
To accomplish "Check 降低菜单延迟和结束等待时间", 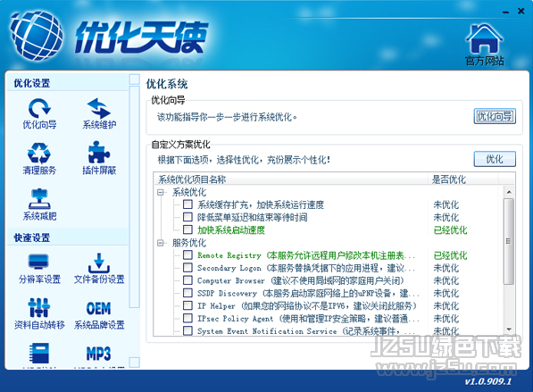I will tap(187, 217).
